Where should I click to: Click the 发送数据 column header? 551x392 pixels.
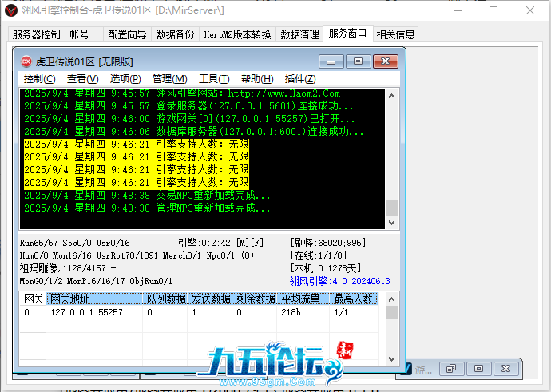coord(210,299)
